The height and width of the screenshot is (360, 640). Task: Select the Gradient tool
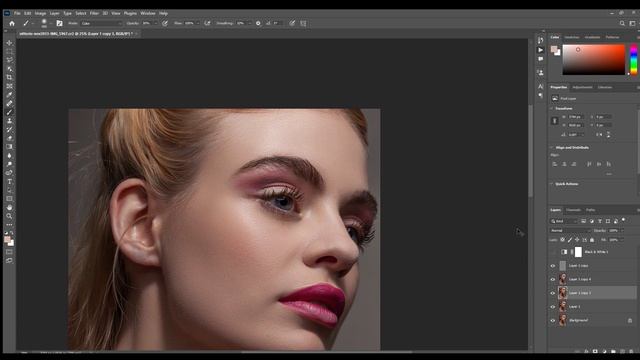pyautogui.click(x=9, y=147)
